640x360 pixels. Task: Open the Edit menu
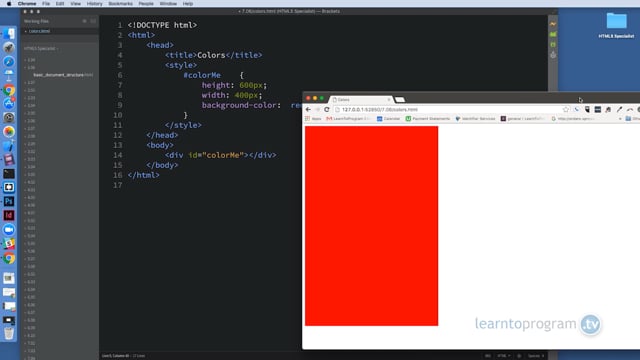click(60, 4)
